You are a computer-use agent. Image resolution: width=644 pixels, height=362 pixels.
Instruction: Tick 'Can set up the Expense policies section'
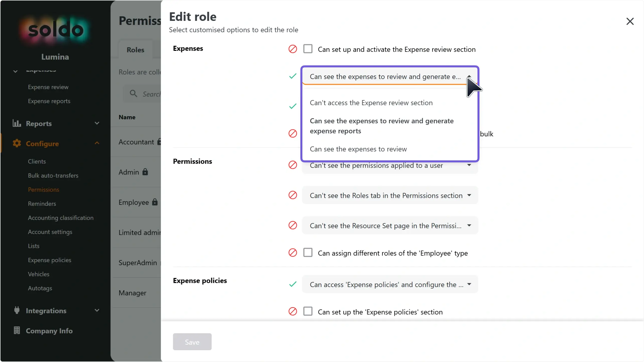tap(308, 311)
